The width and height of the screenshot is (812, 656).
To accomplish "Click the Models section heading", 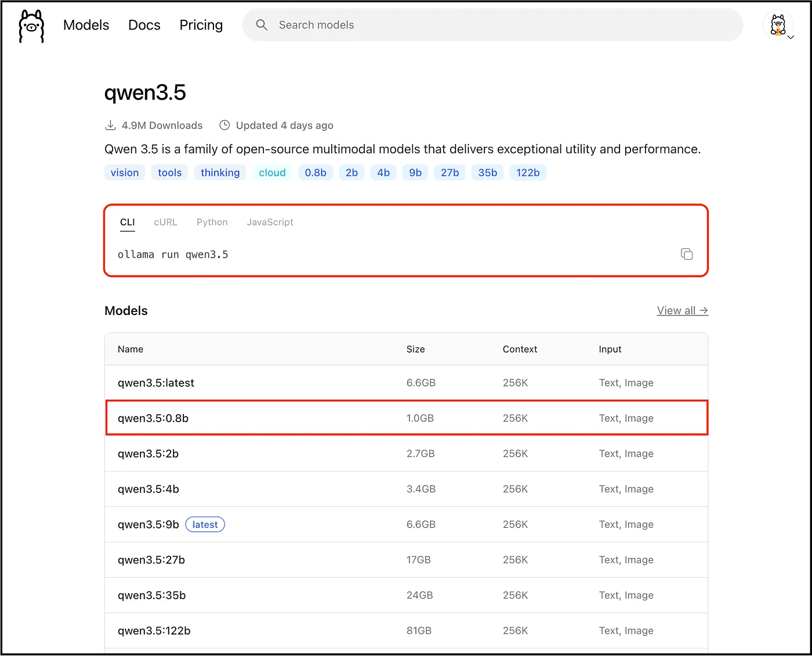I will (126, 311).
